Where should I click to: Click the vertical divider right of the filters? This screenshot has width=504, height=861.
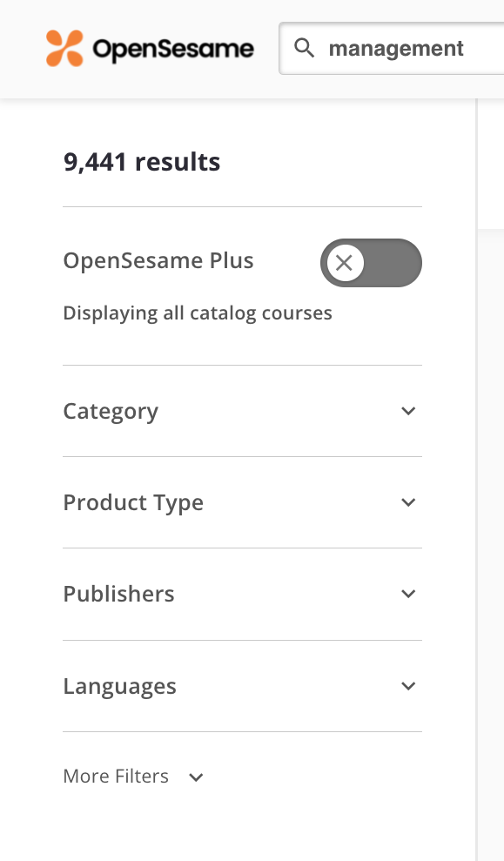tap(476, 480)
